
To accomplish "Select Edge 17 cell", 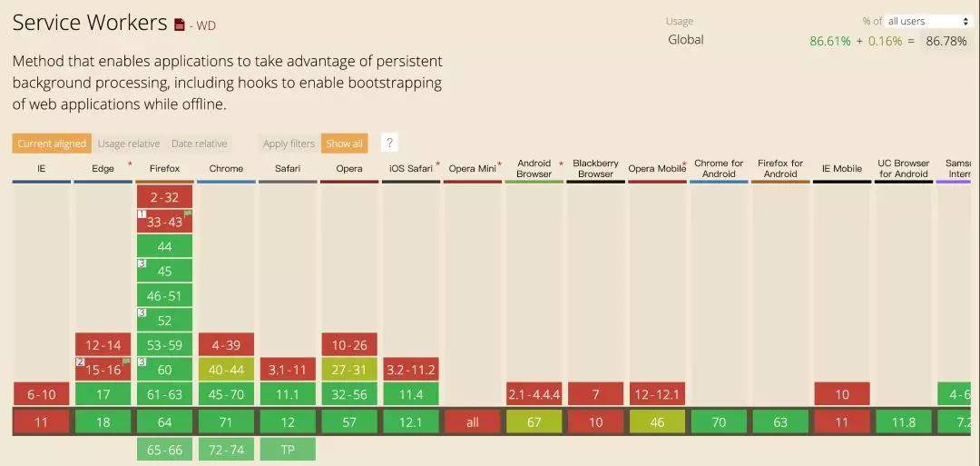I will click(x=103, y=394).
